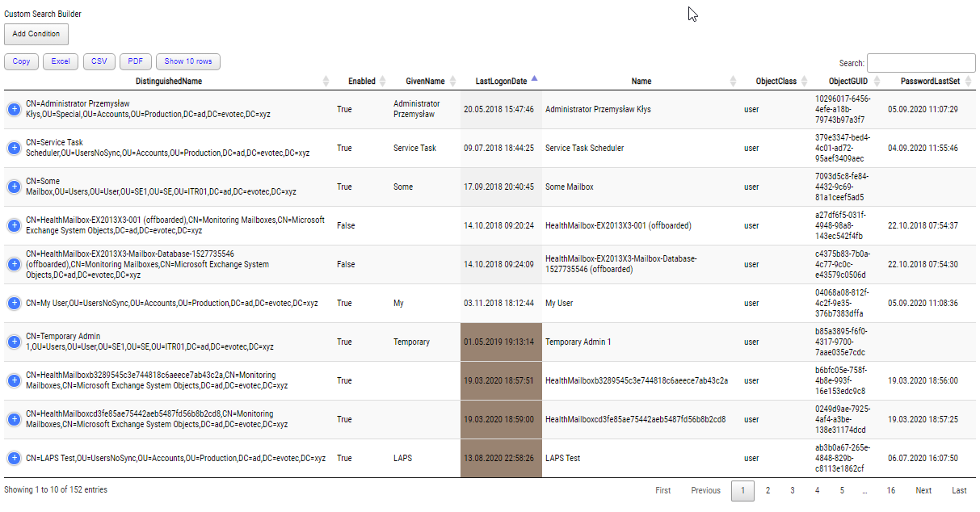
Task: Sort the table by the Name column
Action: (x=641, y=81)
